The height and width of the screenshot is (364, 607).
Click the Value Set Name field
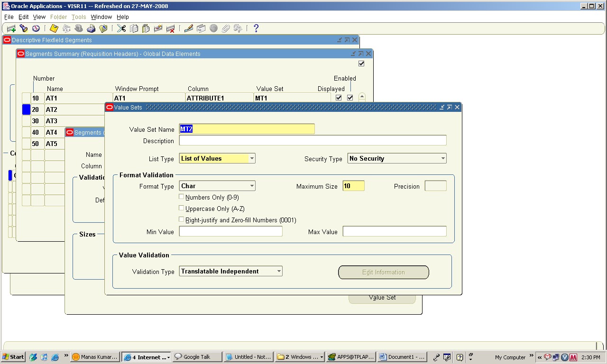point(247,129)
